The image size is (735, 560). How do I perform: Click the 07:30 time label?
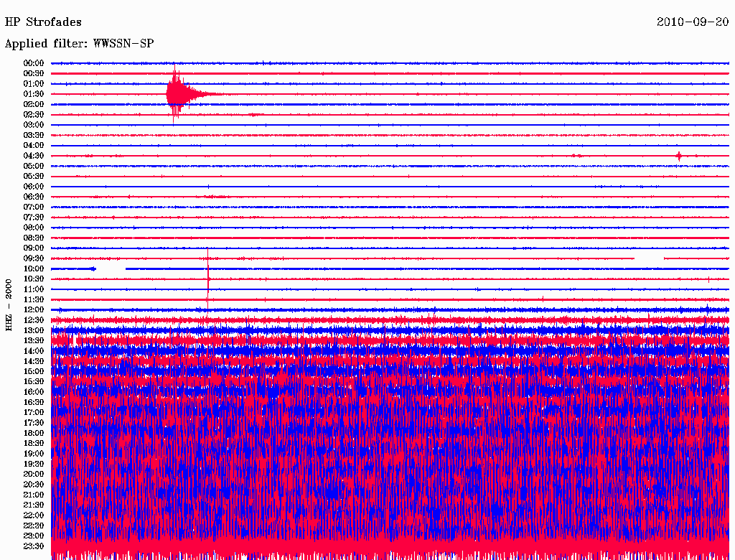pos(34,218)
